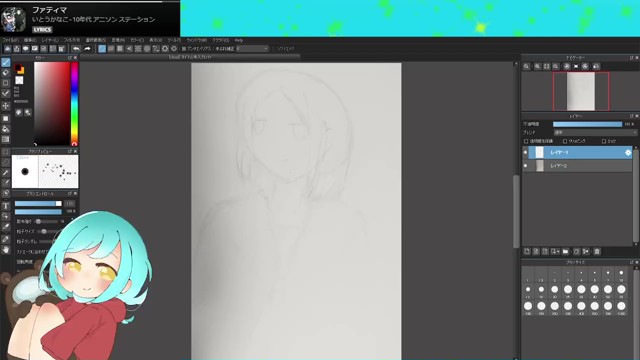
Task: Select the Hand pan tool
Action: pos(6,249)
